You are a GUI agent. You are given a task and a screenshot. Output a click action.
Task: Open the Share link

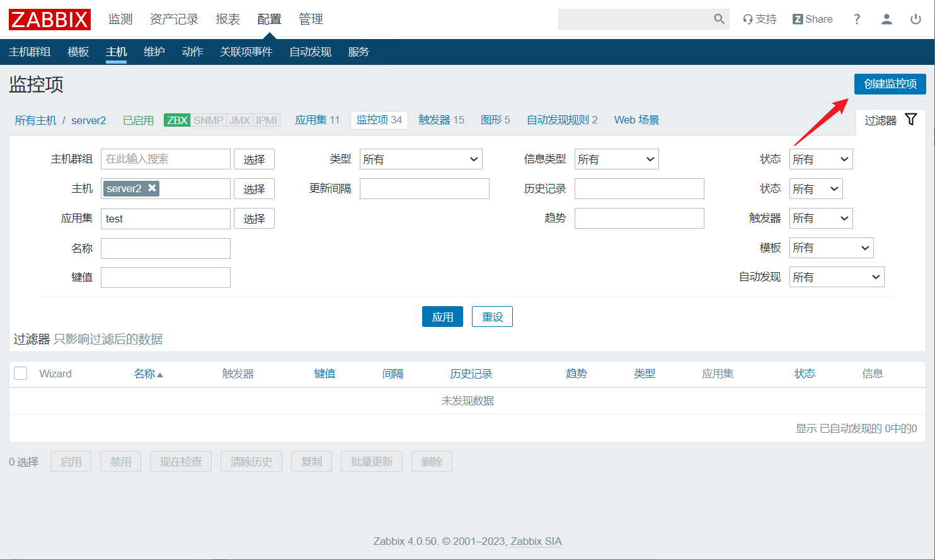pyautogui.click(x=813, y=19)
